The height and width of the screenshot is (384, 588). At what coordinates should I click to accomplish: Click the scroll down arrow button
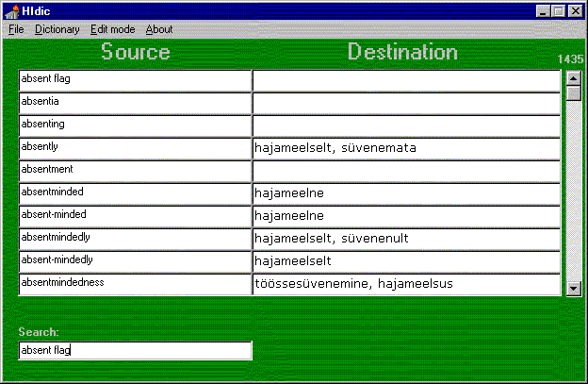573,288
